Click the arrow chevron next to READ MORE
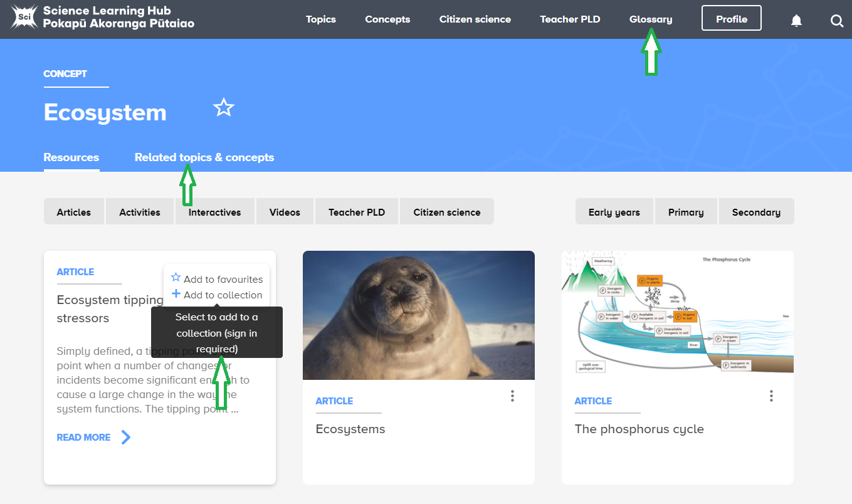This screenshot has width=852, height=504. click(x=124, y=437)
